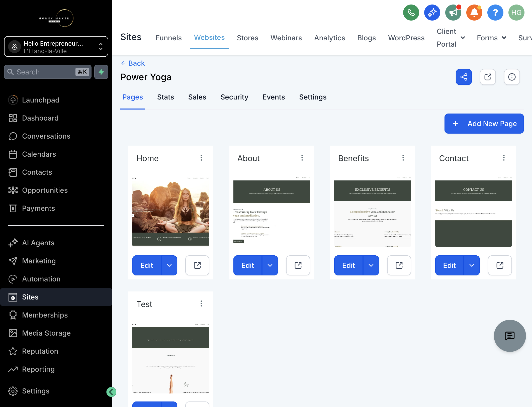Preview Benefits page with external link icon
532x407 pixels.
(399, 265)
